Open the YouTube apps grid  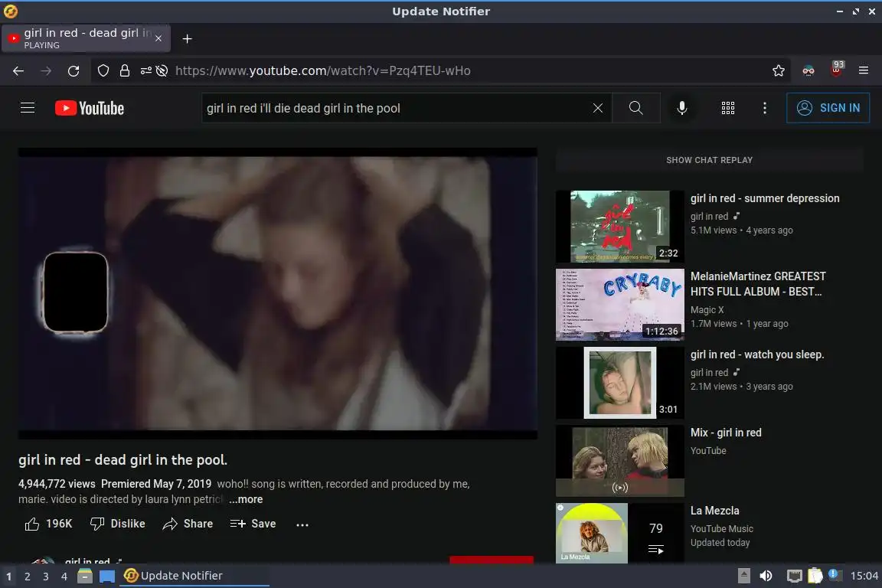point(728,108)
